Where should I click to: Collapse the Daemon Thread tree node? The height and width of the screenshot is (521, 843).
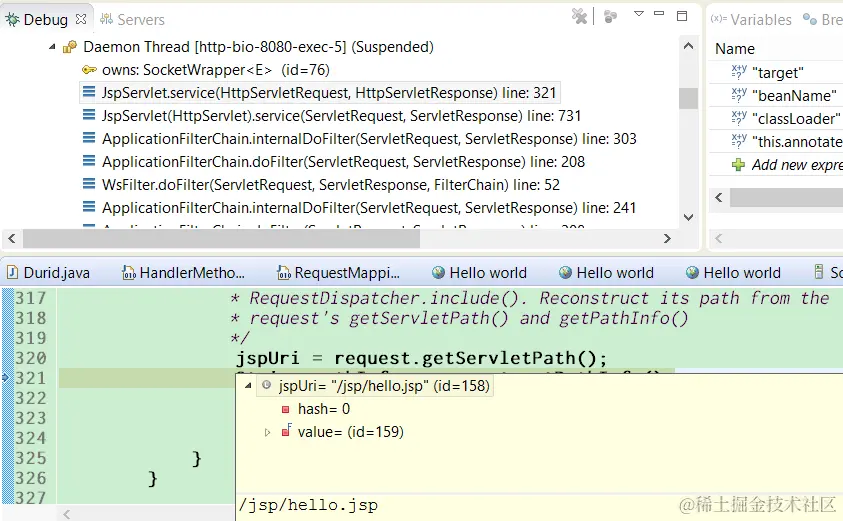(x=52, y=47)
